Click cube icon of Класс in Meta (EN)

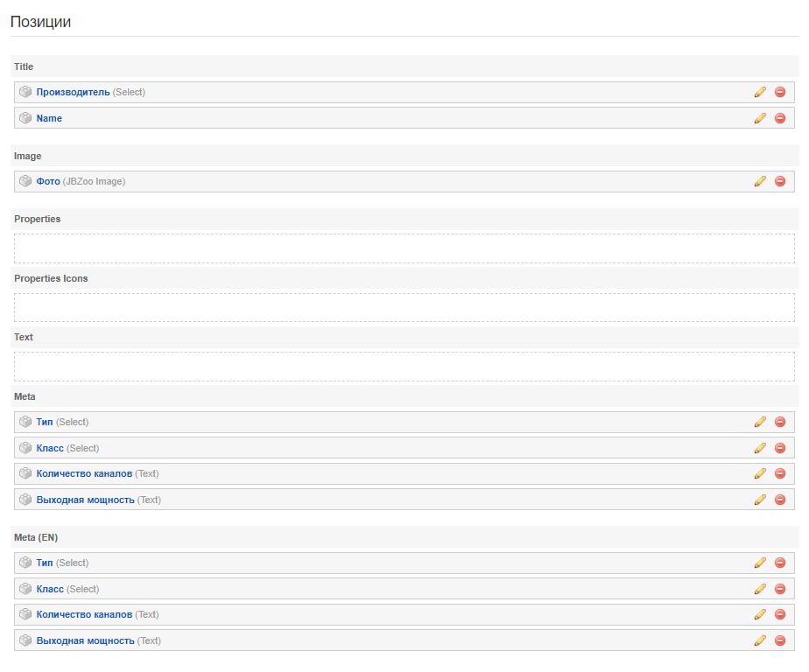(25, 589)
